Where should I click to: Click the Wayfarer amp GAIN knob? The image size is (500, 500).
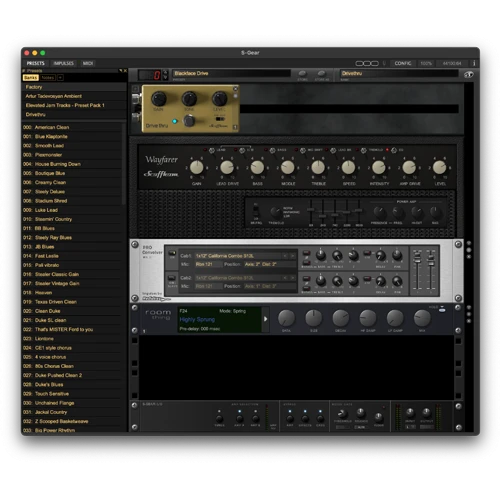coord(196,167)
